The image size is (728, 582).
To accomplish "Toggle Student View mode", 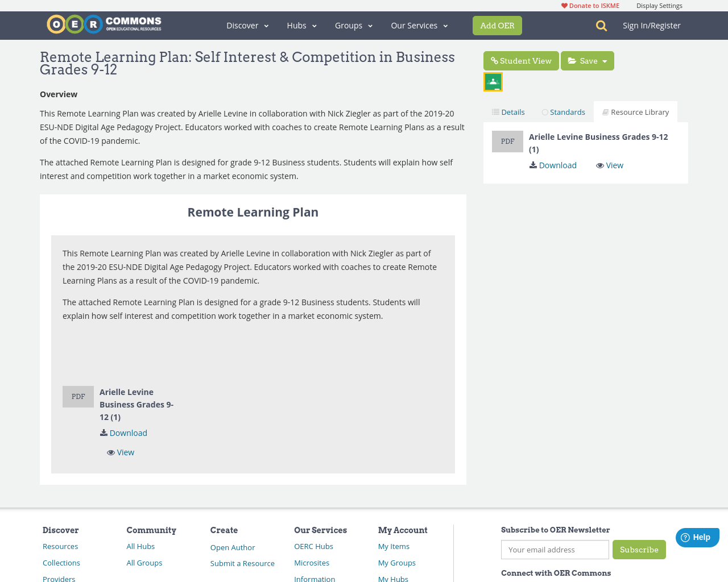I will pos(520,60).
